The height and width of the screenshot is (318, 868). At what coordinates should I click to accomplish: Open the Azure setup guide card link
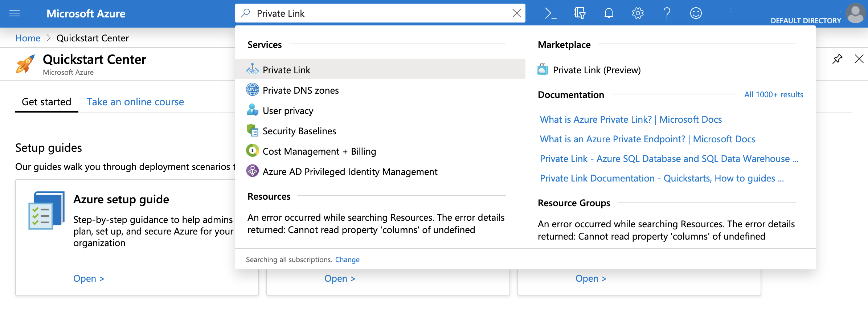[89, 278]
